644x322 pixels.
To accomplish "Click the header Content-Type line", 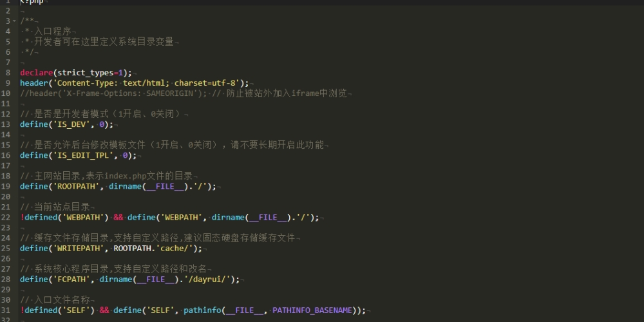I will [135, 83].
